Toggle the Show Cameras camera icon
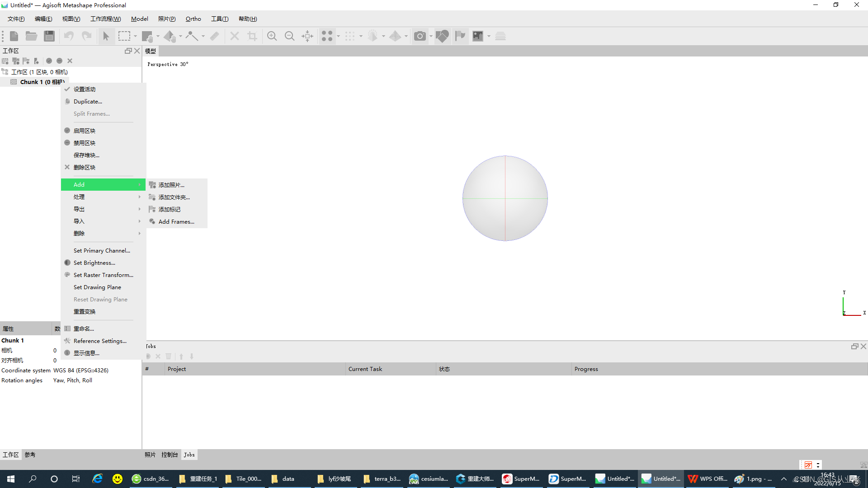The width and height of the screenshot is (868, 488). coord(420,36)
